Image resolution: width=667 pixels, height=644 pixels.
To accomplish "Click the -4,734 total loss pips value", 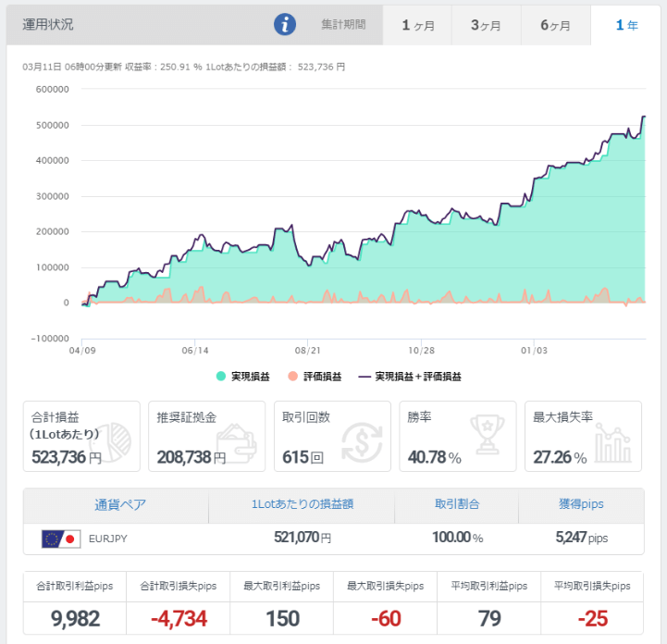I will (179, 618).
